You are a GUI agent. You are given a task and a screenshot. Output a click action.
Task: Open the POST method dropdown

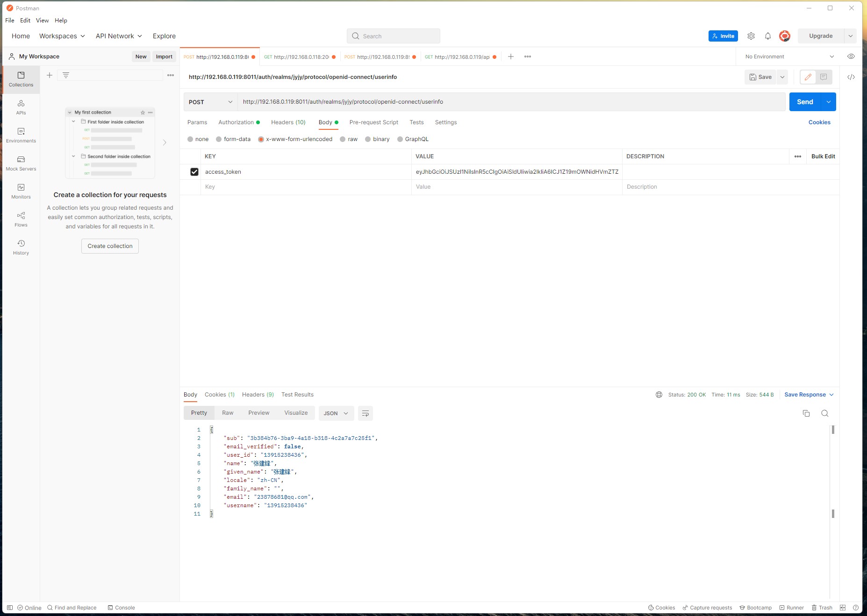click(x=210, y=102)
